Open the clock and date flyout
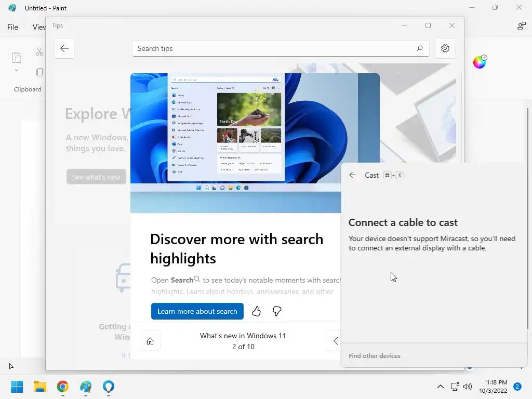Image resolution: width=532 pixels, height=399 pixels. click(x=494, y=387)
